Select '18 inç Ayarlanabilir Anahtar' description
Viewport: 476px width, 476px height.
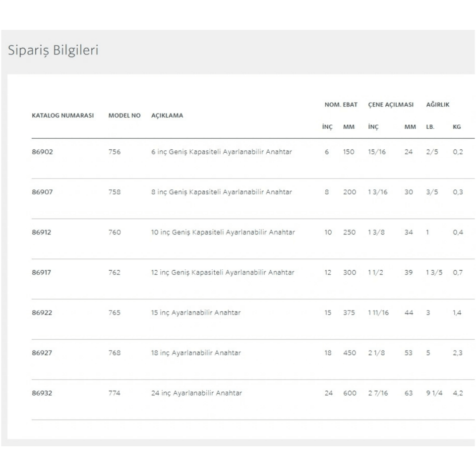click(196, 353)
